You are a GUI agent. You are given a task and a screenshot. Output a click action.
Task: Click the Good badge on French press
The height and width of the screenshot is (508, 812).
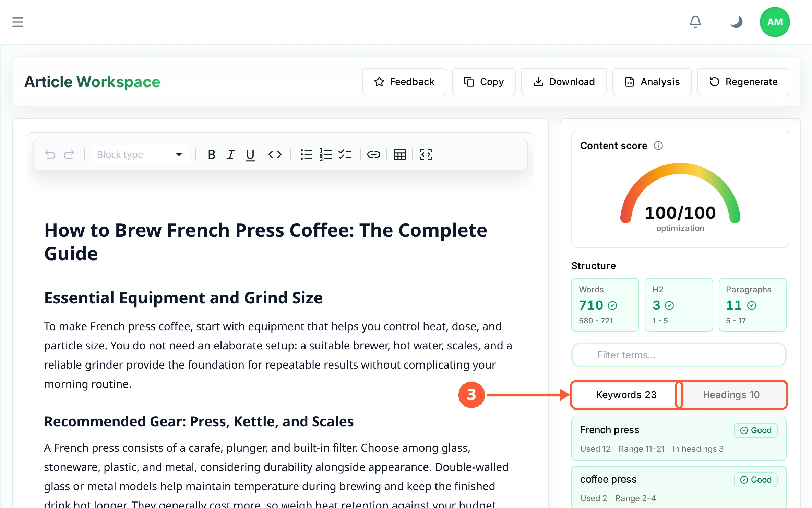point(756,430)
